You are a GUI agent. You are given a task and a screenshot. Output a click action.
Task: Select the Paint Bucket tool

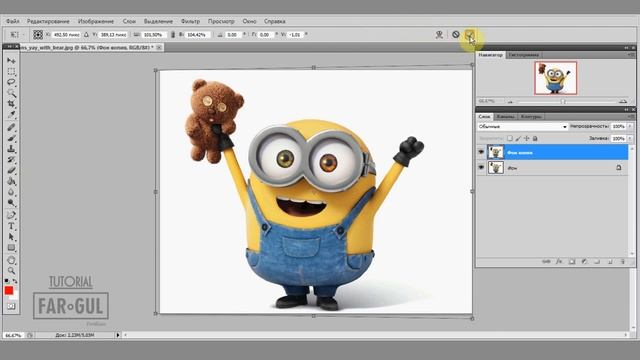pos(11,181)
